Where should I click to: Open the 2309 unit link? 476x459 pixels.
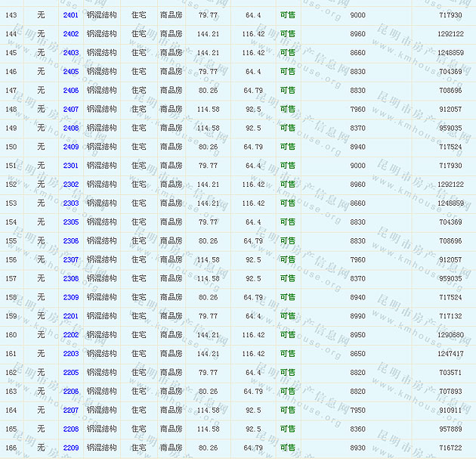[70, 297]
